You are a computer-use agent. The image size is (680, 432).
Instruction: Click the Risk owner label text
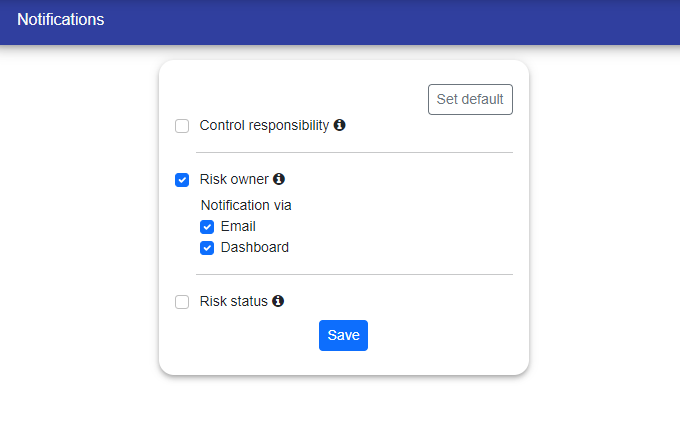point(234,180)
